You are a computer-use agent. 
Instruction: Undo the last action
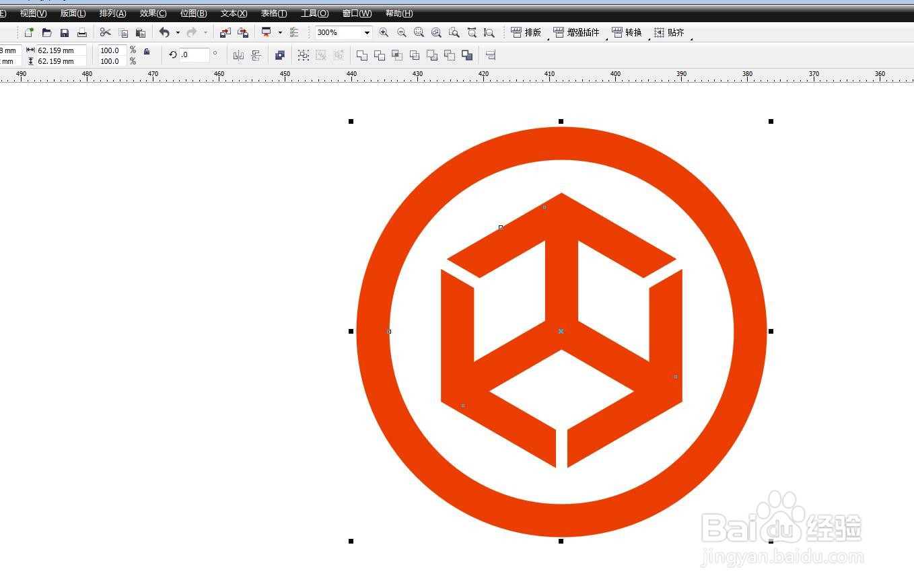coord(164,32)
